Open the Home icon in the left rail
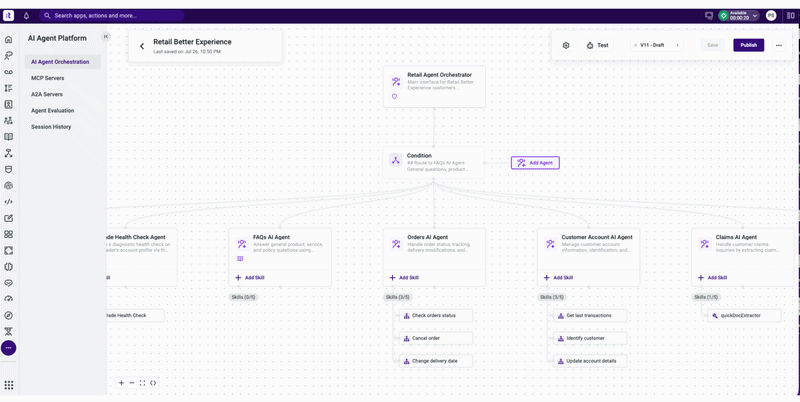The width and height of the screenshot is (800, 402). click(8, 39)
